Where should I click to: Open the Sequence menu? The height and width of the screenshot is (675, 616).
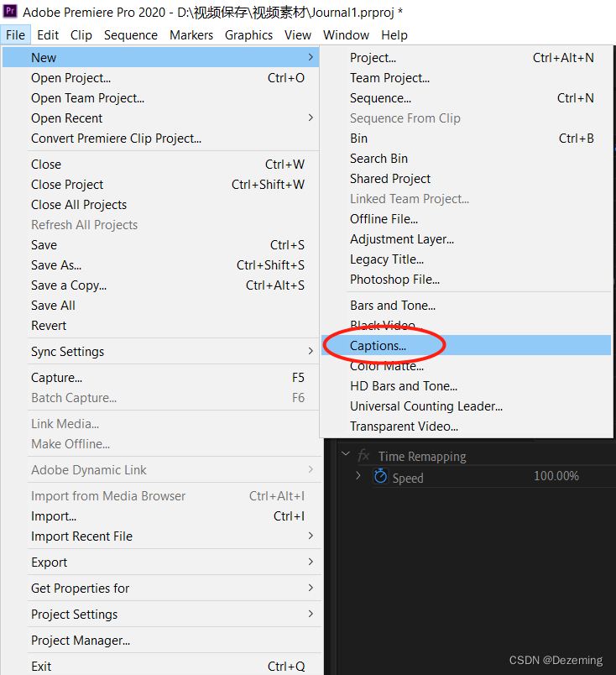coord(130,35)
